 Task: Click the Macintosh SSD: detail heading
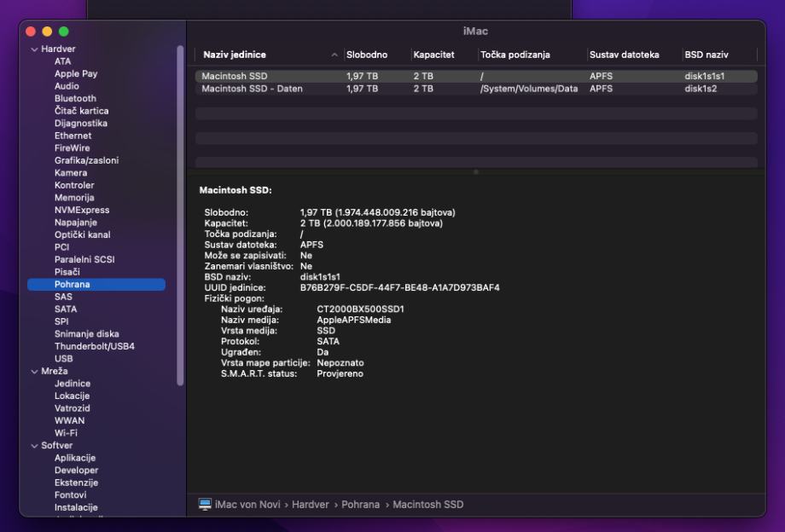235,190
